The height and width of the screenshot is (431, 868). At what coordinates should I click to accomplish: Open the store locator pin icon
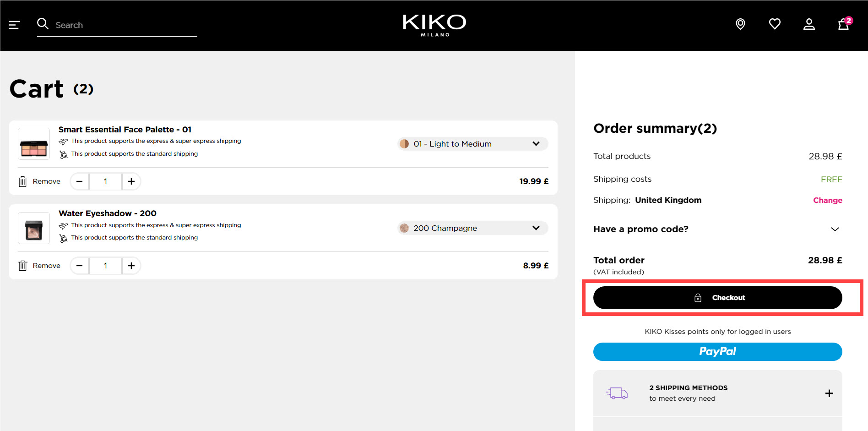(x=740, y=24)
